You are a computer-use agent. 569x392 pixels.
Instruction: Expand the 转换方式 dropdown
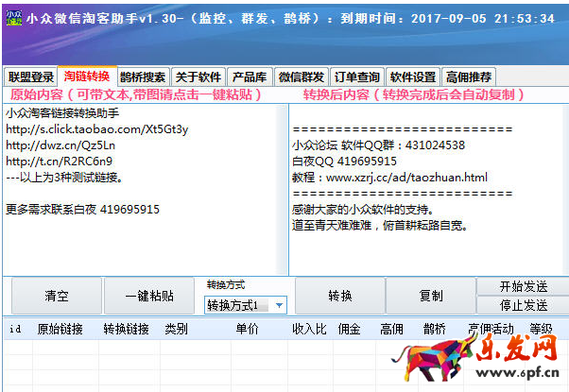coord(280,305)
